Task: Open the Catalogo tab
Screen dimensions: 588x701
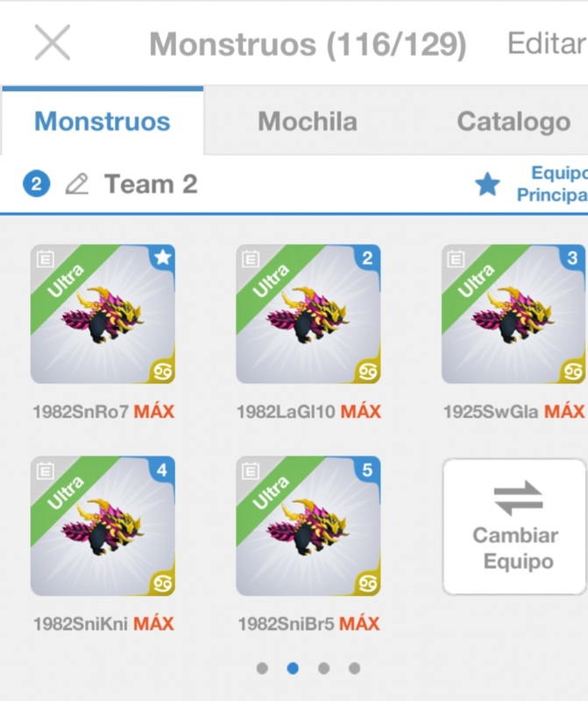Action: [x=514, y=121]
